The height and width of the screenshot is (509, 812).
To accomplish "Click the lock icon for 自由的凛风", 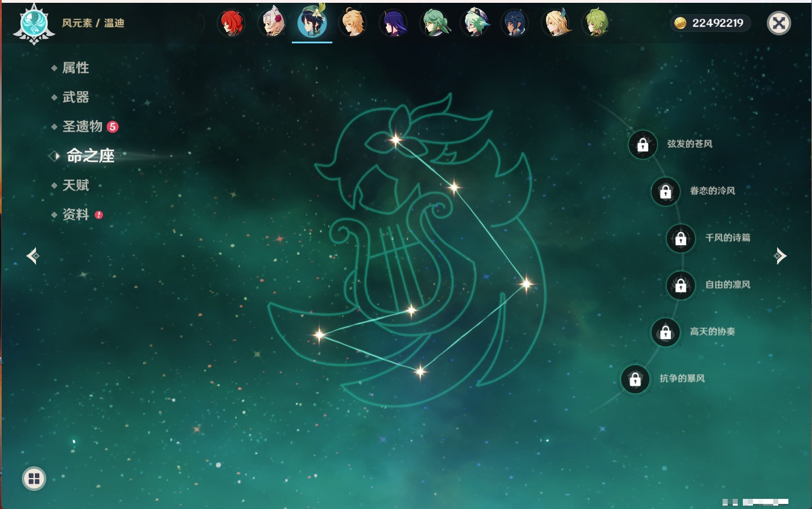I will (681, 285).
